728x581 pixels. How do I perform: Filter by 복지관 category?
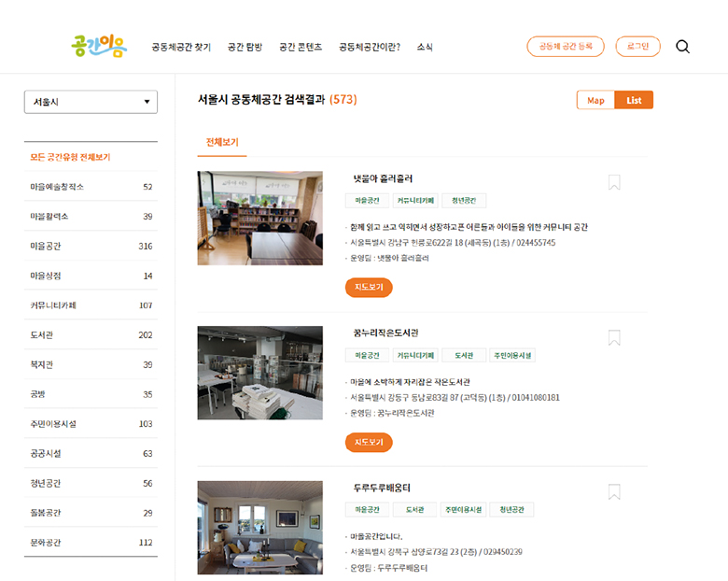[91, 365]
